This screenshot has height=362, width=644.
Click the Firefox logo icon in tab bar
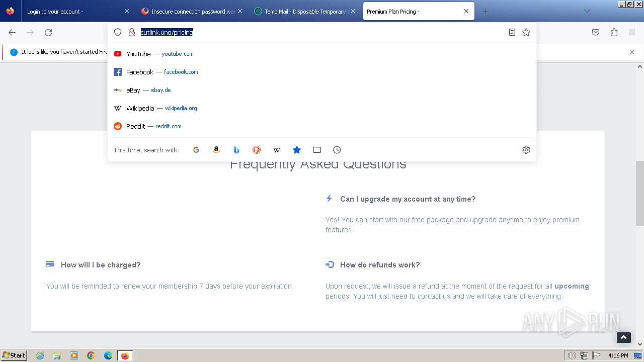[x=10, y=11]
